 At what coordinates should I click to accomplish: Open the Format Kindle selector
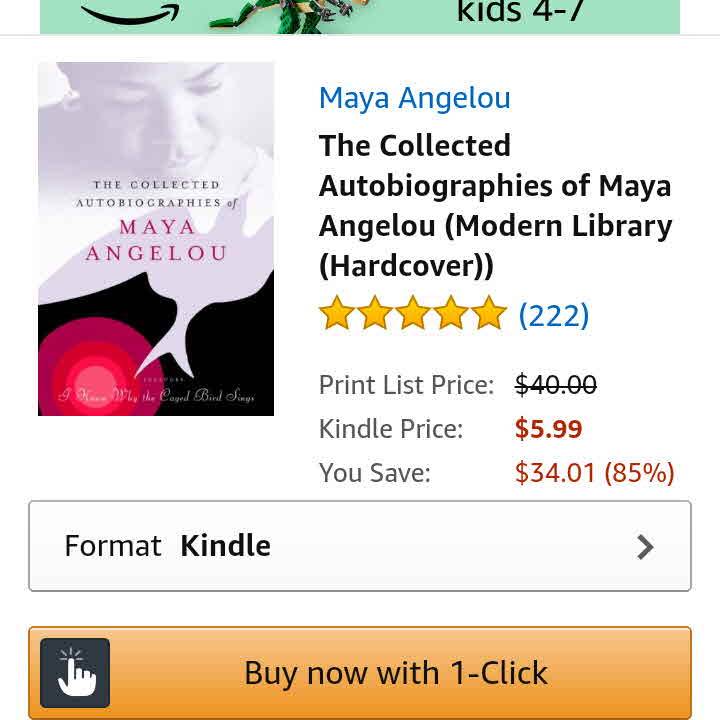coord(360,546)
